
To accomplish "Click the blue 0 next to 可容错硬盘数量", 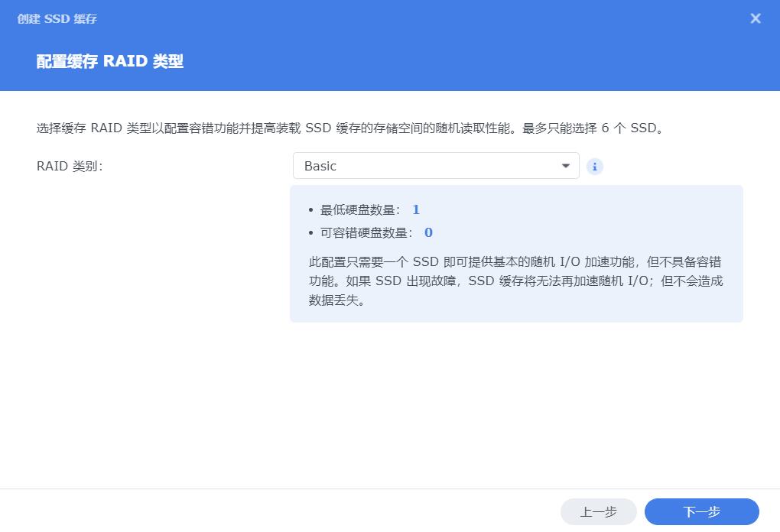I will coord(427,232).
